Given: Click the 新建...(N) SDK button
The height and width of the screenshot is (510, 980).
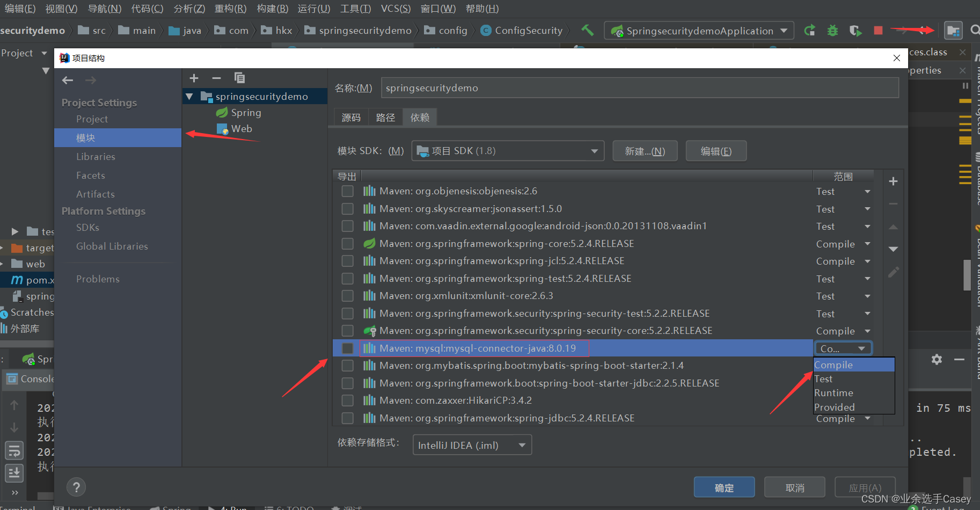Looking at the screenshot, I should tap(645, 151).
